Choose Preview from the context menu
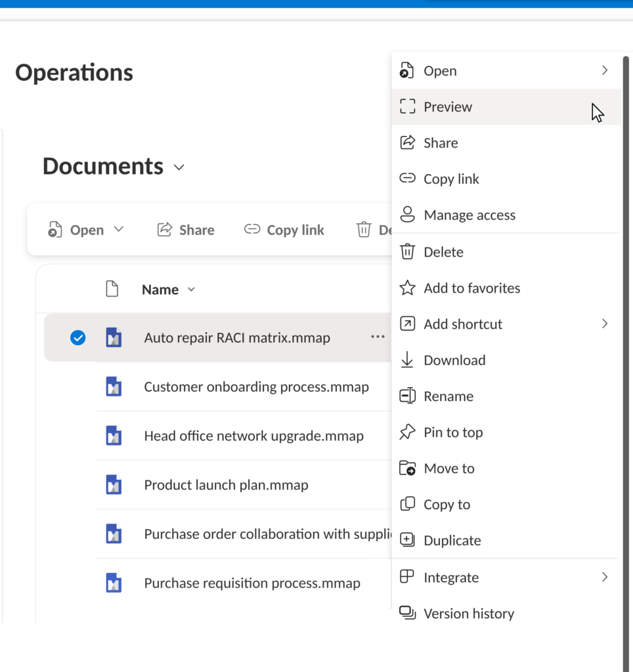633x672 pixels. click(x=506, y=107)
